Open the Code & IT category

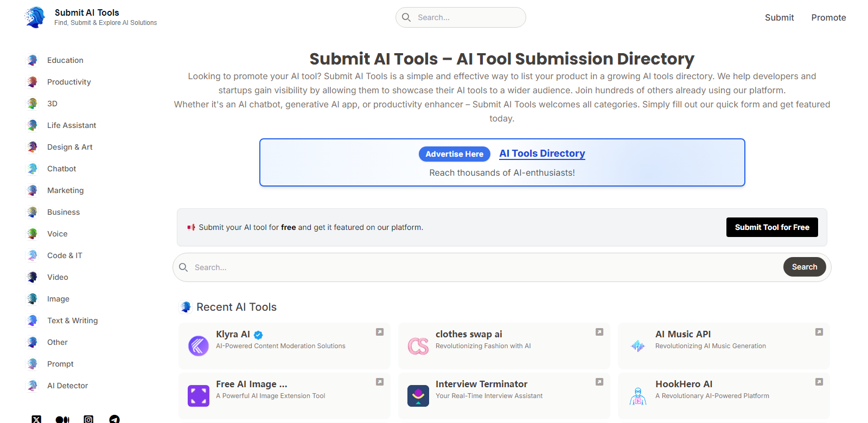point(65,255)
